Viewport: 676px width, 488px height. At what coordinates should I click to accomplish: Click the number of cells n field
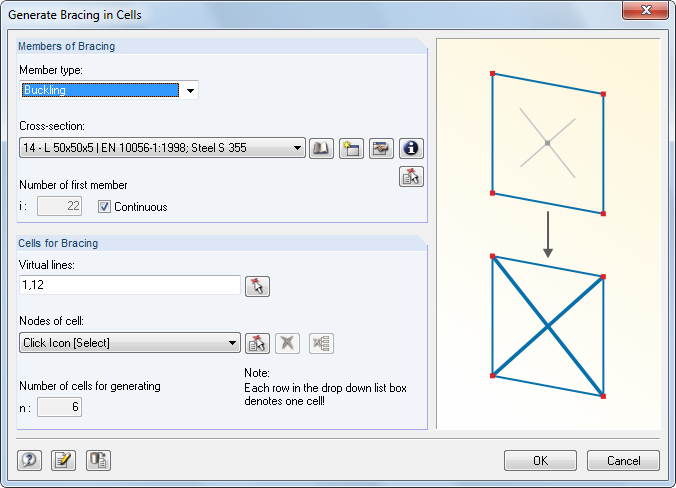59,407
